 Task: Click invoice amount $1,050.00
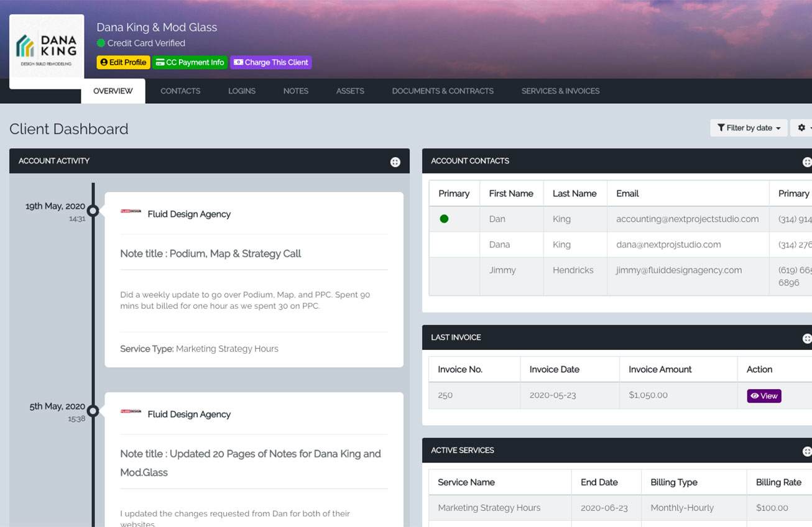coord(648,395)
